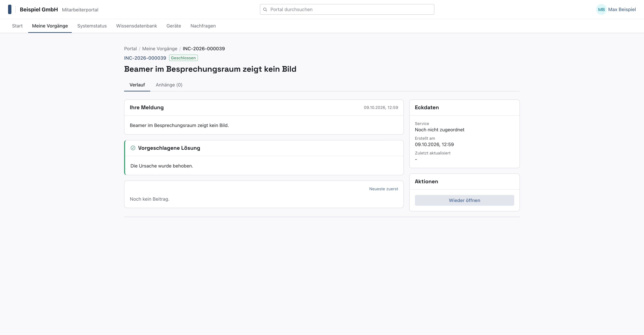Click the Geschlossen status badge
The height and width of the screenshot is (335, 644).
click(x=183, y=58)
